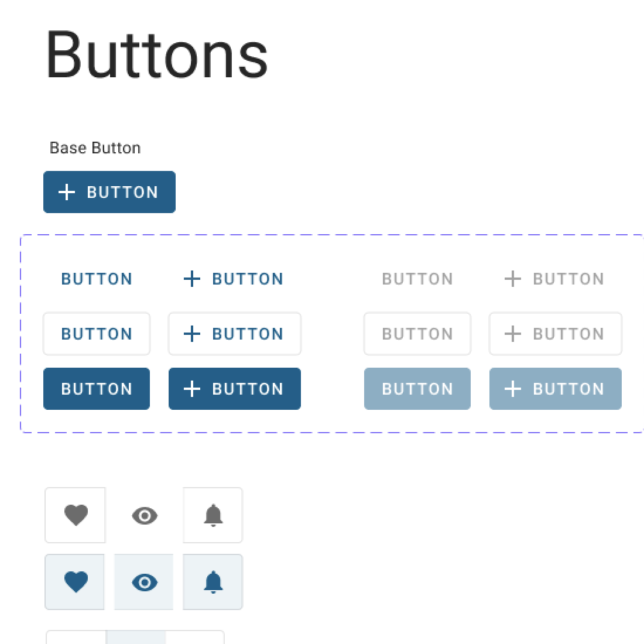Screen dimensions: 644x644
Task: Toggle the selected blue bell icon
Action: [x=213, y=582]
